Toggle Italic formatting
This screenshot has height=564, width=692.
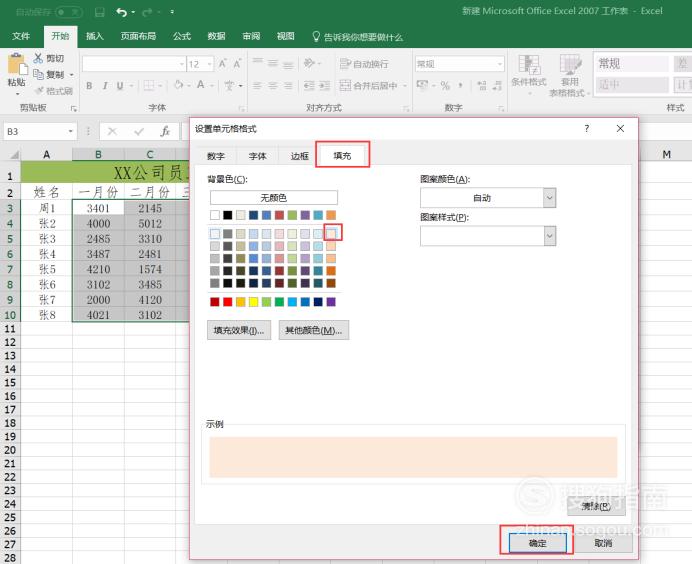click(x=105, y=86)
